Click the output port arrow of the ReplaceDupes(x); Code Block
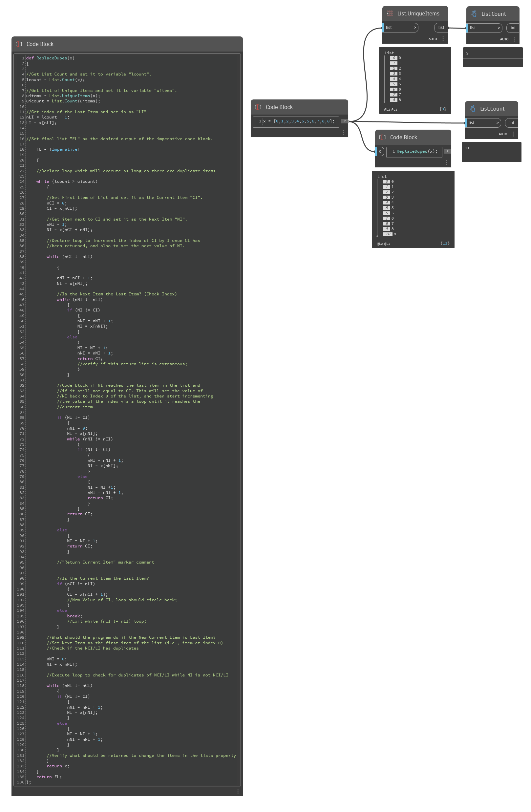Viewport: 531px width, 812px height. pos(447,151)
